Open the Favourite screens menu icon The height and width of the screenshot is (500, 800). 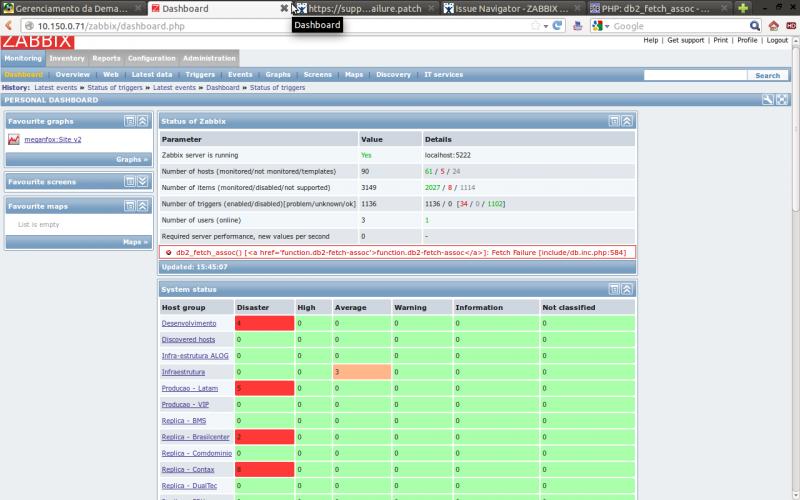[x=130, y=182]
